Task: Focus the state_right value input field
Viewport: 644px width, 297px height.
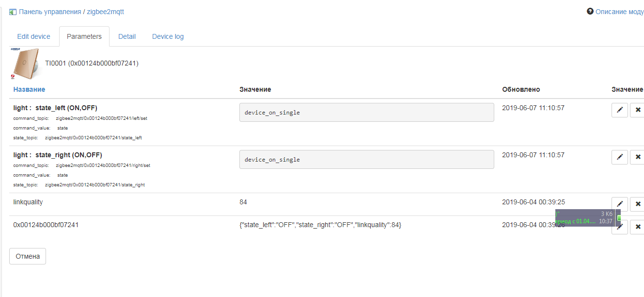Action: point(366,159)
